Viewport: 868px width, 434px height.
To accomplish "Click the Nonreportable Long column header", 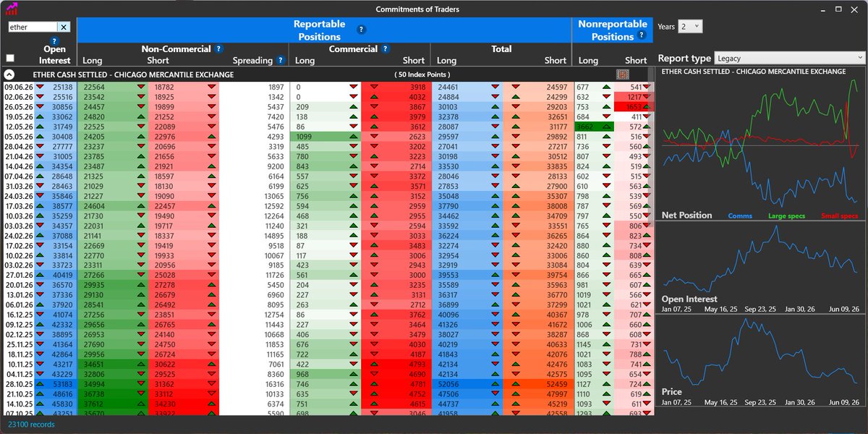I will tap(588, 61).
